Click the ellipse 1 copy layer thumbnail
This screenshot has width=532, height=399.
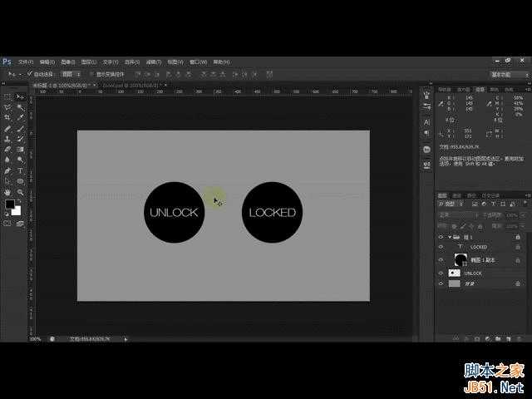click(x=460, y=259)
